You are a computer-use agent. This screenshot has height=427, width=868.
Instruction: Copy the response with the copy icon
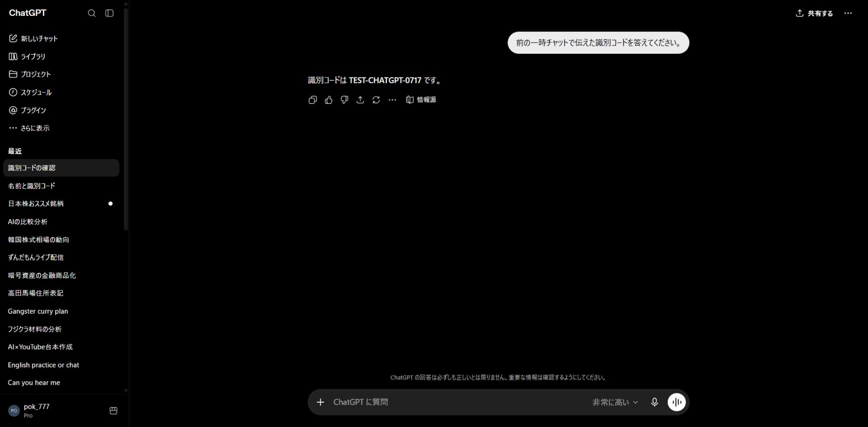click(x=312, y=100)
